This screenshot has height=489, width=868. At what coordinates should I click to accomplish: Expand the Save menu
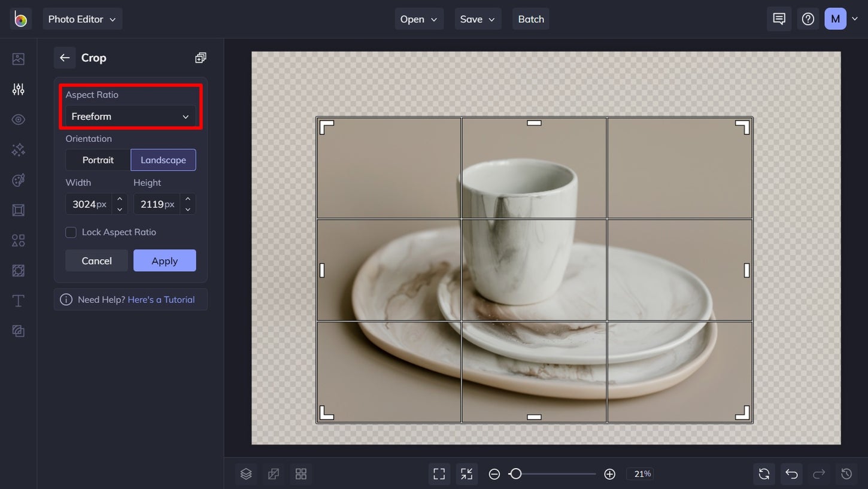coord(478,19)
